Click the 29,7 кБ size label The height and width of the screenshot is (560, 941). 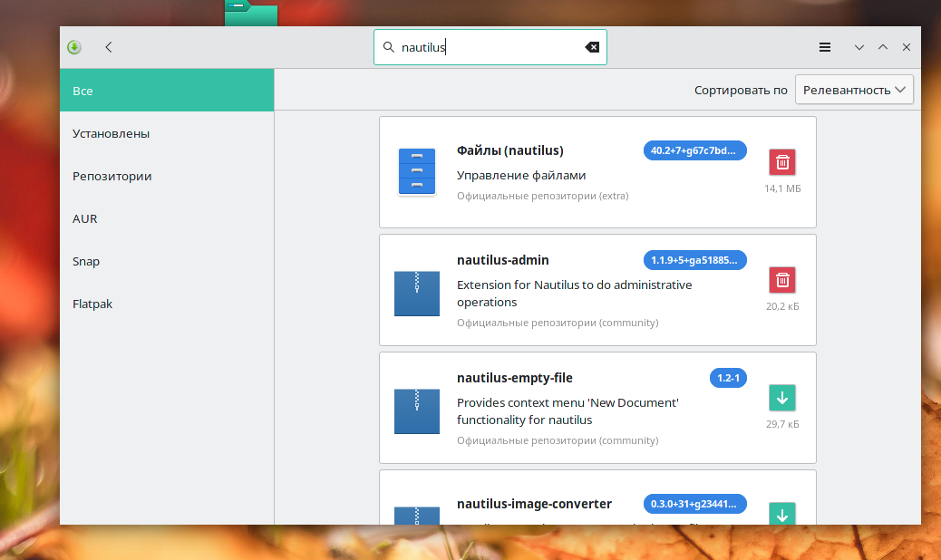tap(782, 424)
